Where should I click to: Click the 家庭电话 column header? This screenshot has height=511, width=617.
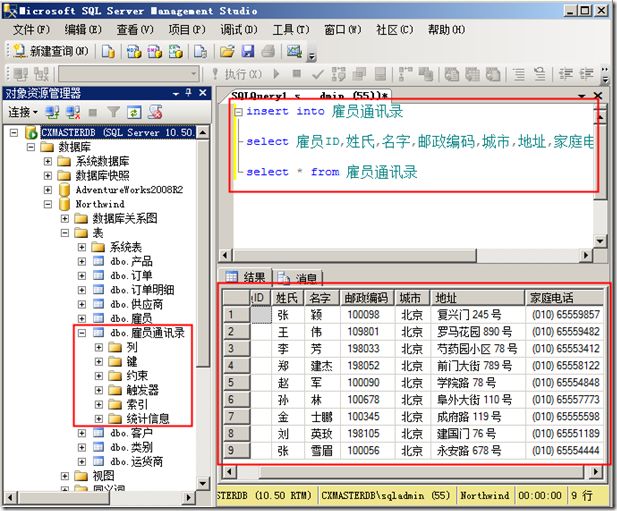[564, 298]
